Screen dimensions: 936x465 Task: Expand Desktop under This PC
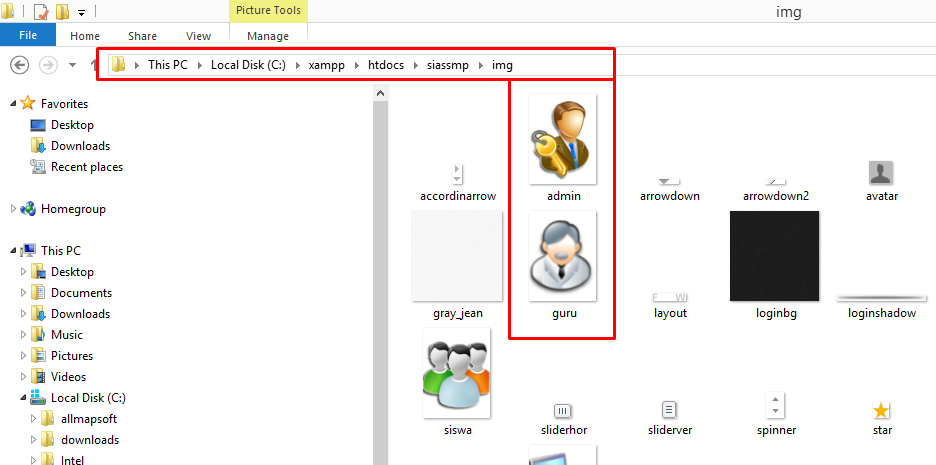point(23,272)
